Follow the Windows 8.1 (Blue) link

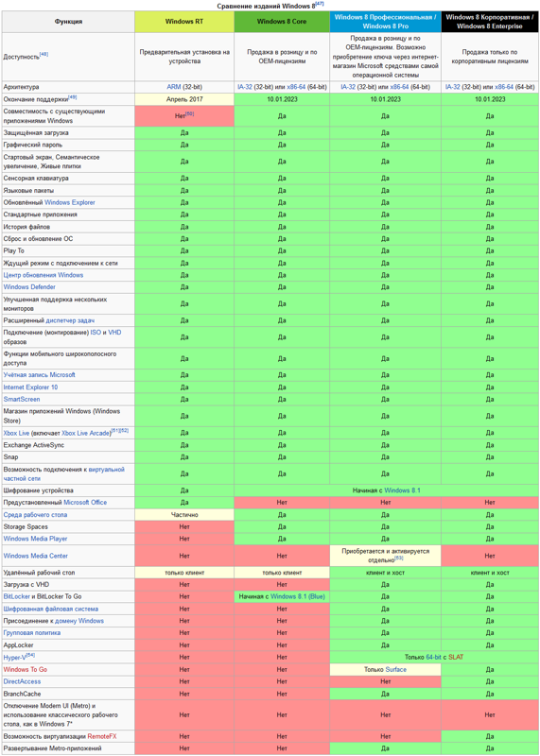[x=298, y=596]
